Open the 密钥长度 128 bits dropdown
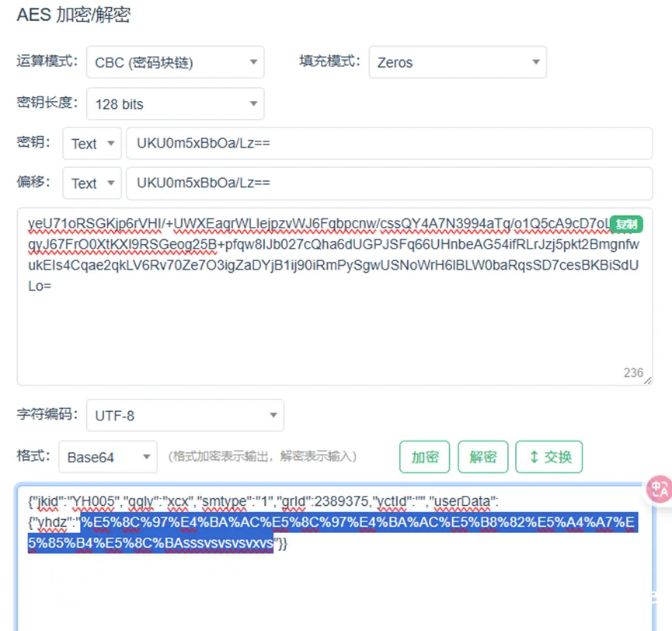 pos(175,104)
